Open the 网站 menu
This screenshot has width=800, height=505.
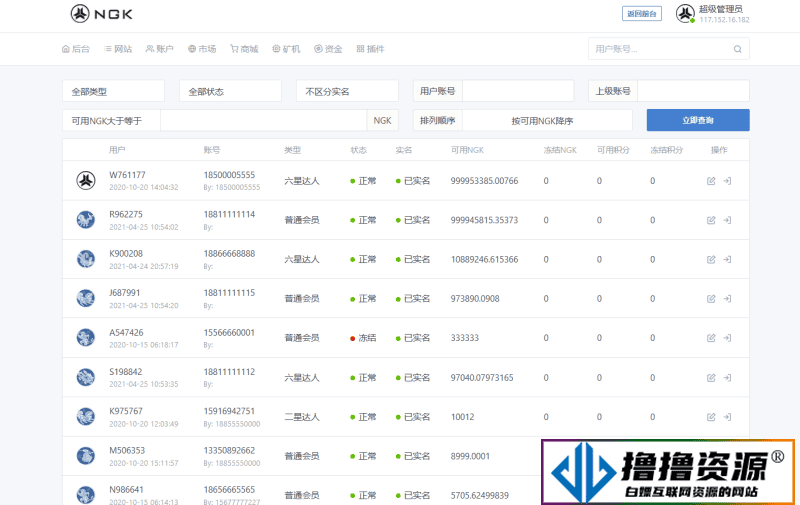(x=118, y=49)
